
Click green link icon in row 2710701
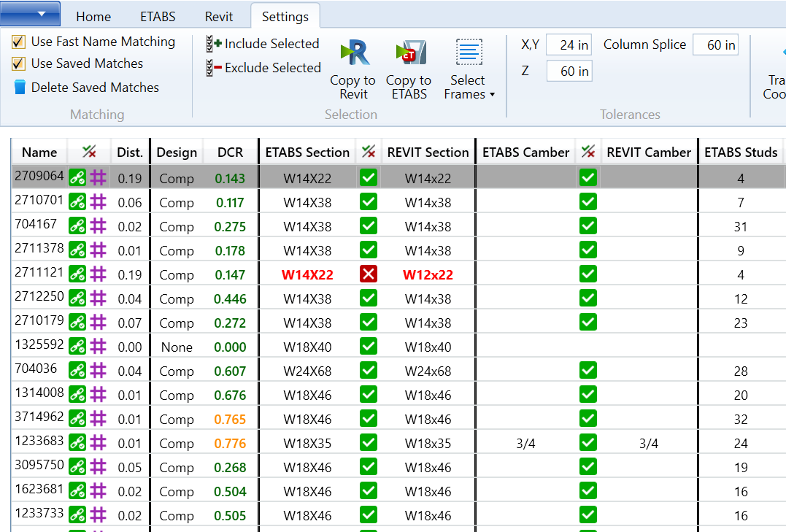[x=77, y=201]
